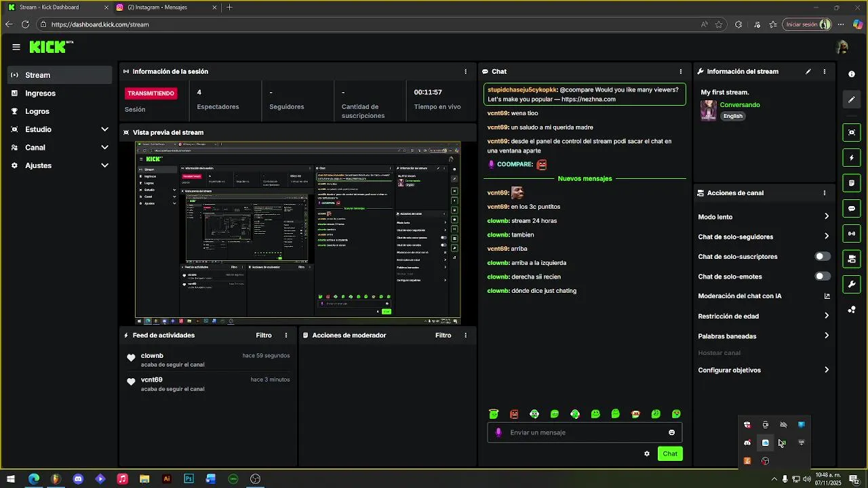Switch to the Instagram Mensajes browser tab
Viewport: 868px width, 488px height.
pos(166,7)
